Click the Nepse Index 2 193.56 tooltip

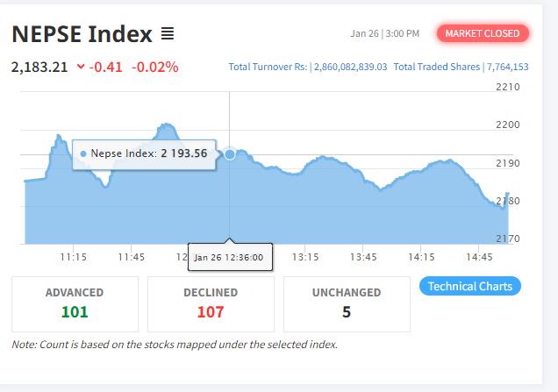coord(144,153)
